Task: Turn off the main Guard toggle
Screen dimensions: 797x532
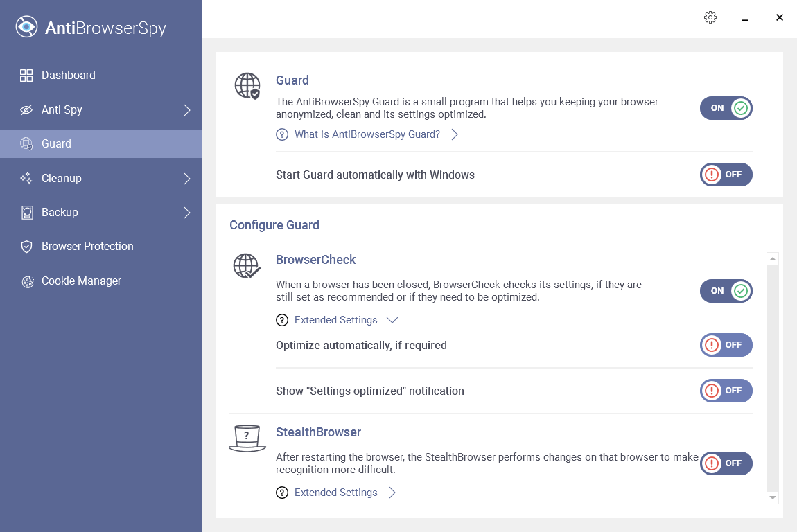Action: click(x=726, y=108)
